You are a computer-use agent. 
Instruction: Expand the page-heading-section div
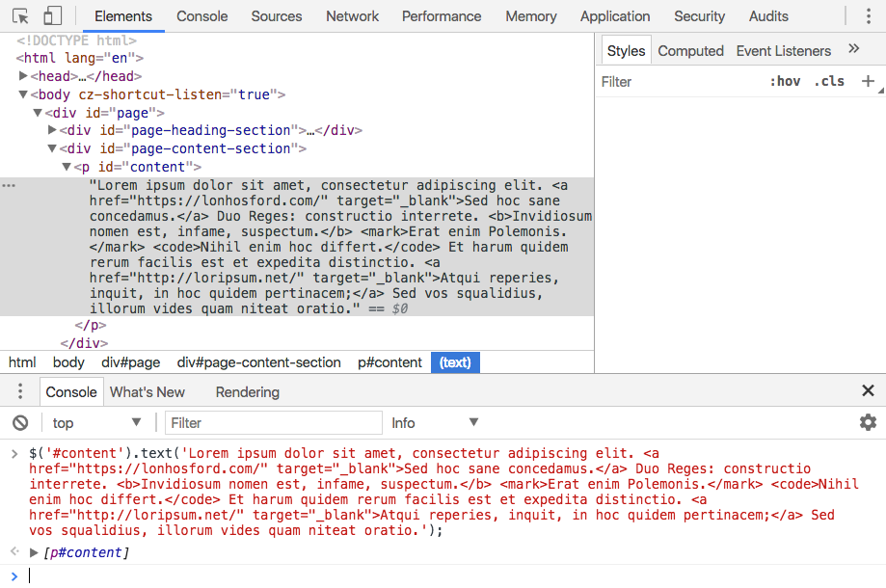(52, 130)
